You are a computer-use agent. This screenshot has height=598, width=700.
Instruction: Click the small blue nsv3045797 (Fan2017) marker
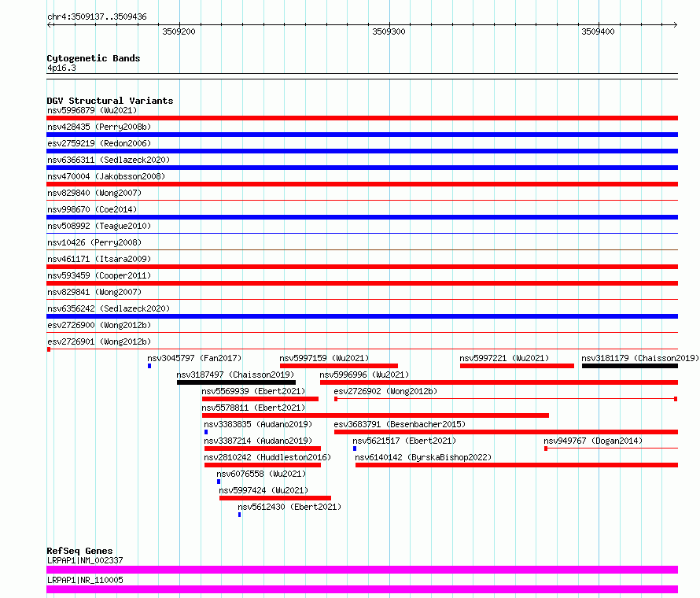tap(149, 366)
